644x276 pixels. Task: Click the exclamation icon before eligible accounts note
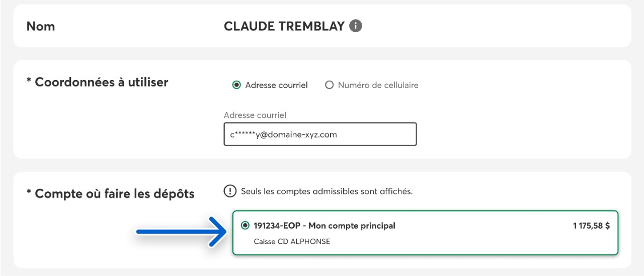[230, 191]
